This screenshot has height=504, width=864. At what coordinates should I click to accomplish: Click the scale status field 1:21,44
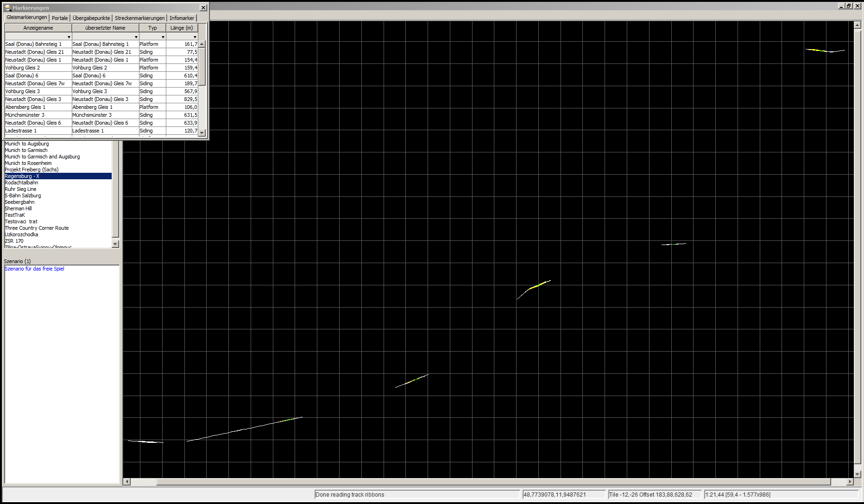(781, 494)
